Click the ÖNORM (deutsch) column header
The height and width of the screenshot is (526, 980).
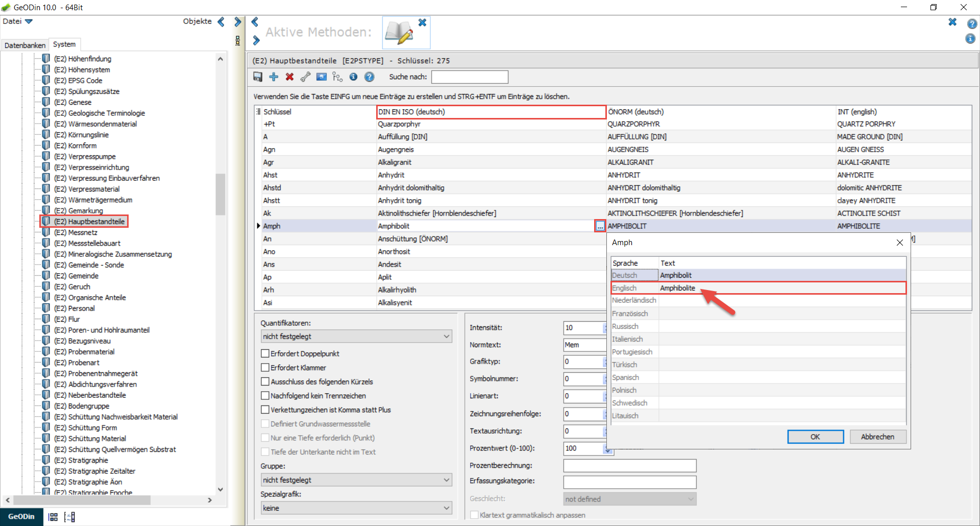click(721, 112)
